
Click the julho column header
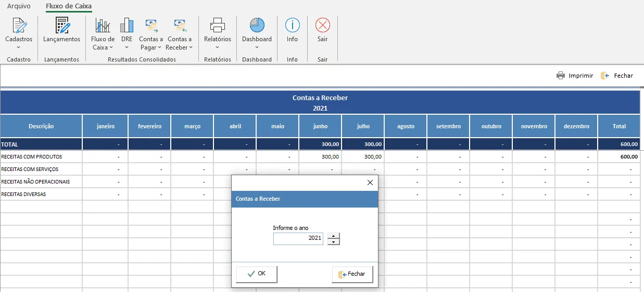point(363,126)
